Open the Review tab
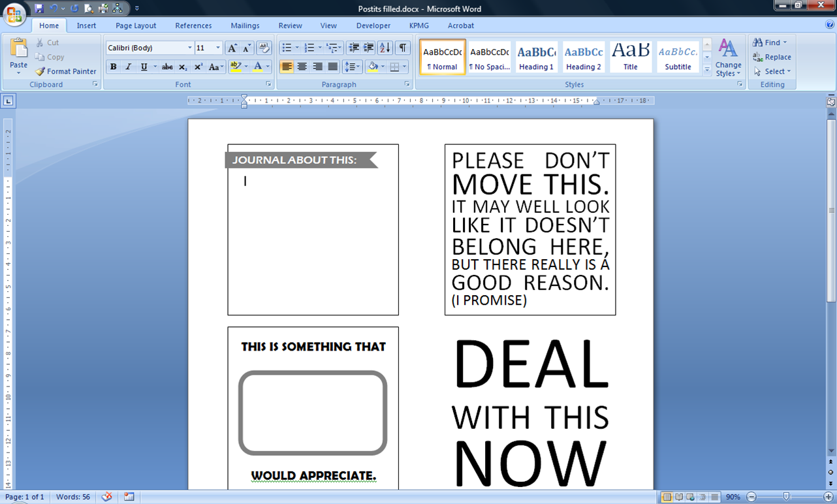837x504 pixels. pyautogui.click(x=290, y=25)
